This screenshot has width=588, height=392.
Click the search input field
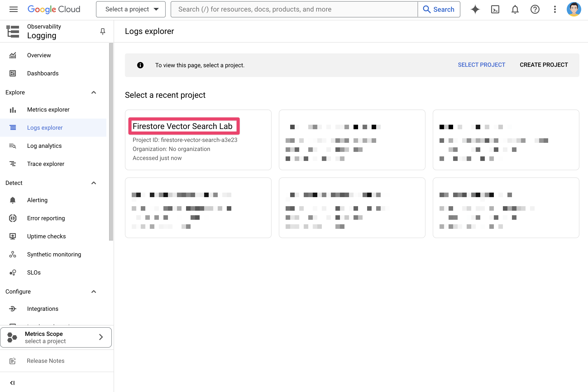pyautogui.click(x=294, y=9)
